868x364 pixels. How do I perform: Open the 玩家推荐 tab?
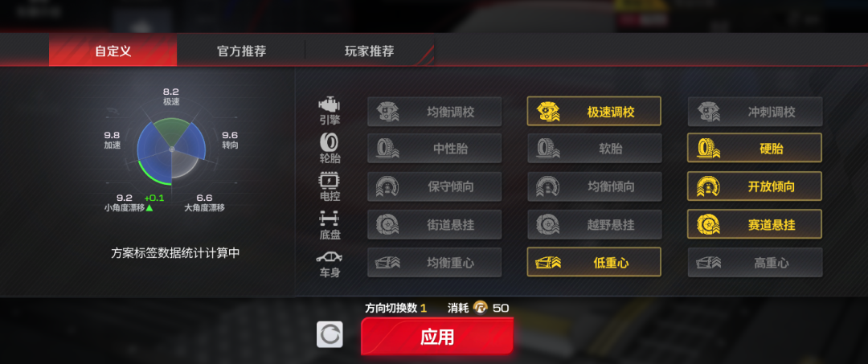click(369, 51)
